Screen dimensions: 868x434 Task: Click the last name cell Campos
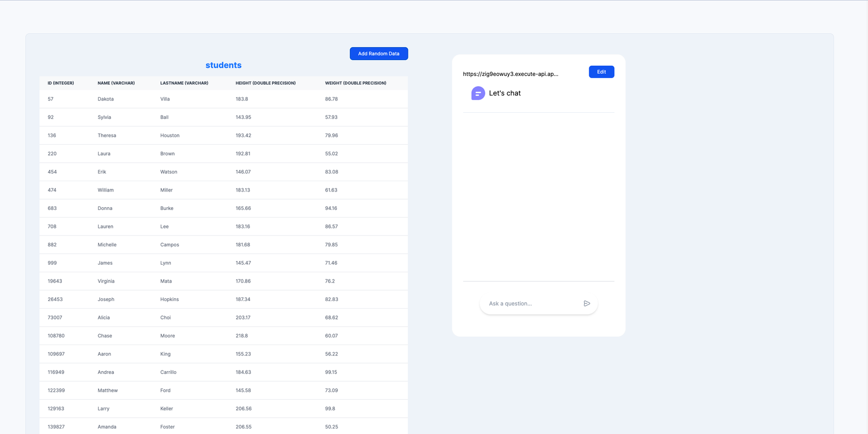(x=169, y=245)
